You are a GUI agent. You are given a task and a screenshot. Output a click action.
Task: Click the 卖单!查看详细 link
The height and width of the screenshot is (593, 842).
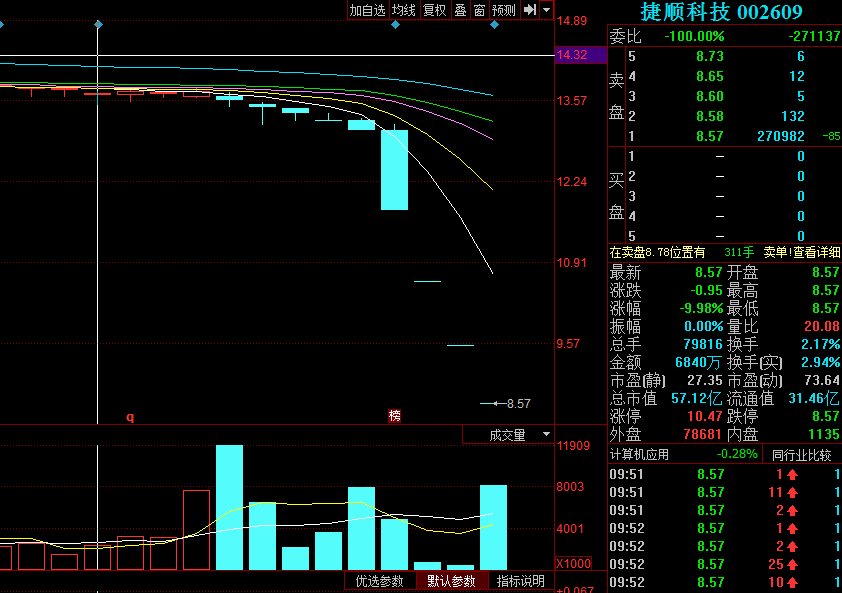(x=801, y=253)
